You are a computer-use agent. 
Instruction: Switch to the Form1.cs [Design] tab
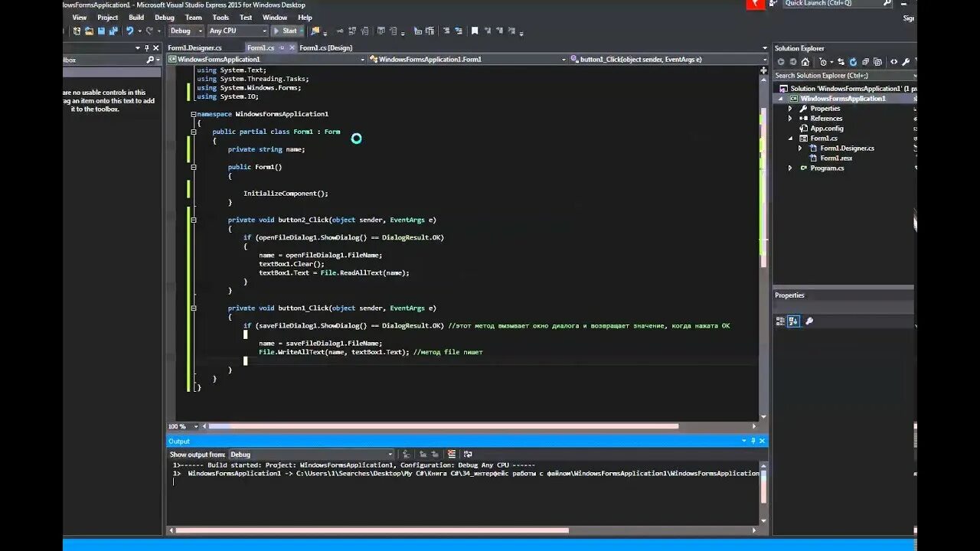pyautogui.click(x=326, y=48)
